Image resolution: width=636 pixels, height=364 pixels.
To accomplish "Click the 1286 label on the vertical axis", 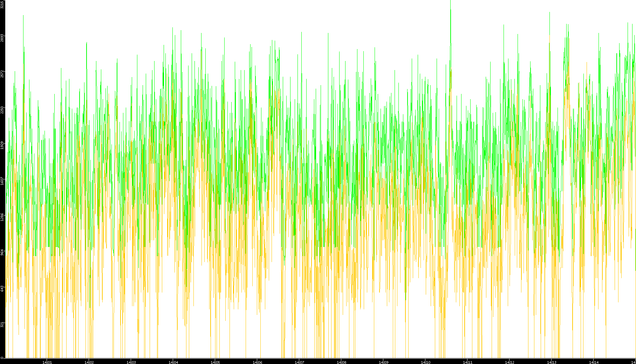I will pos(2,217).
